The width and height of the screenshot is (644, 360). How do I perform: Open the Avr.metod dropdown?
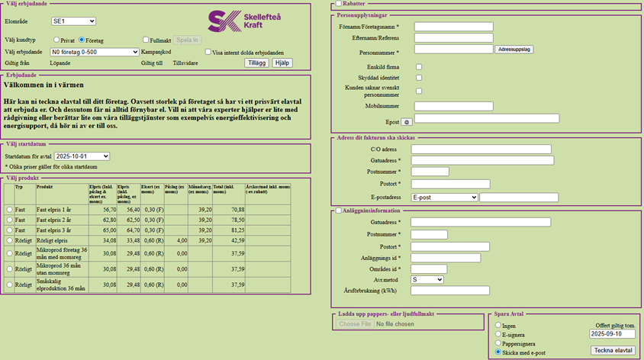click(427, 280)
